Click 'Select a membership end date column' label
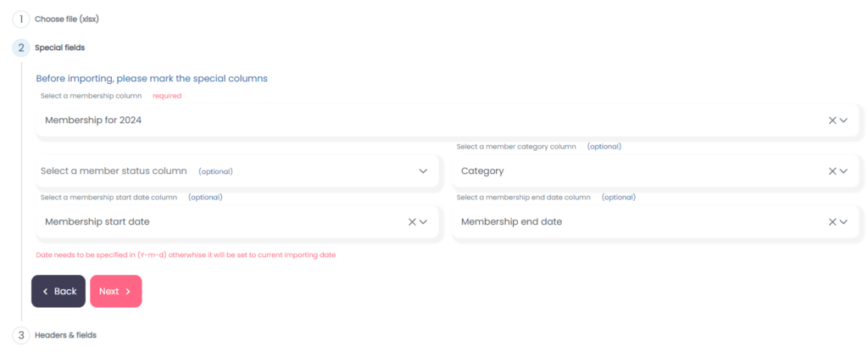This screenshot has width=868, height=352. point(524,198)
